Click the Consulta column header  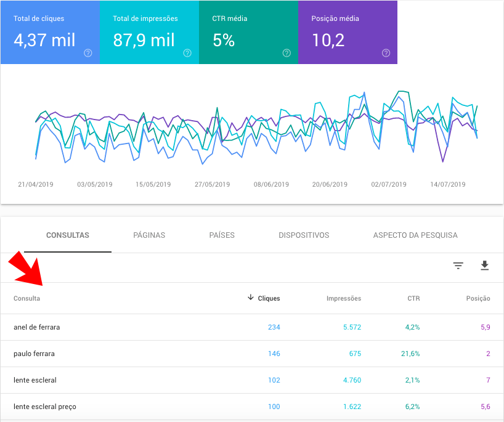(x=26, y=298)
